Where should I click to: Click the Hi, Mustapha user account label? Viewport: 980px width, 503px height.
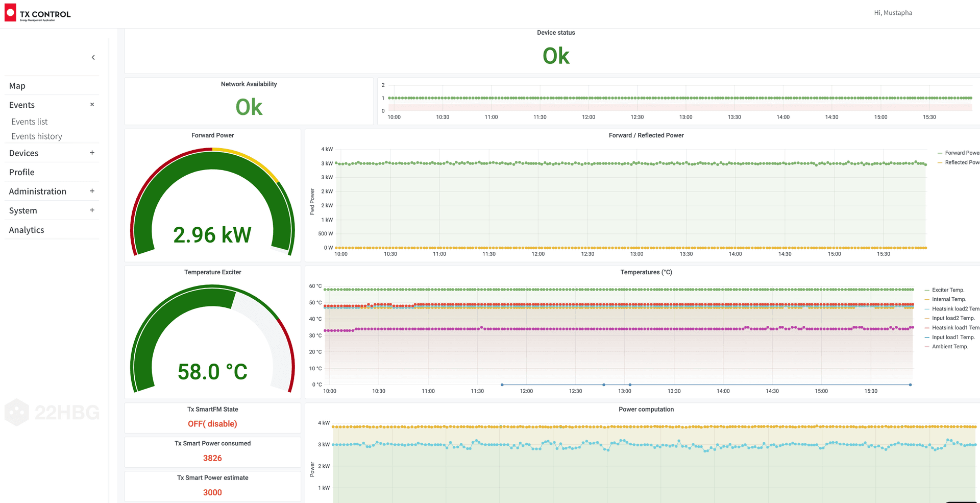893,12
